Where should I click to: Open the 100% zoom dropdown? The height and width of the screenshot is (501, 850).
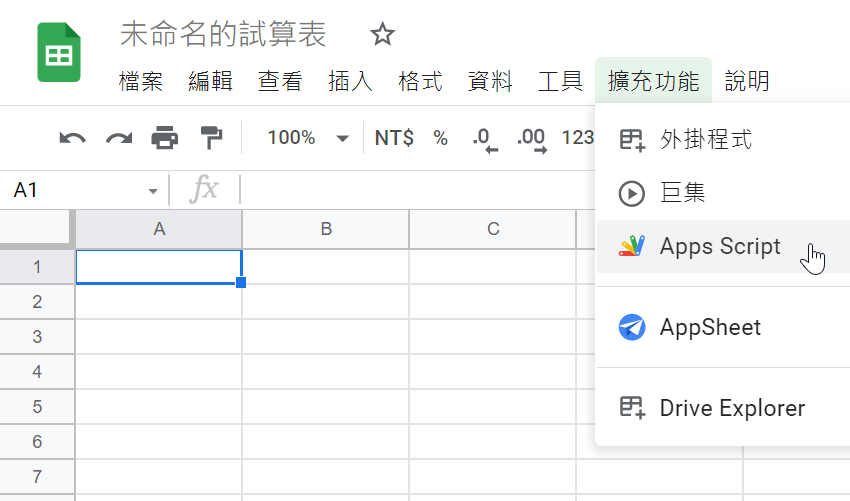[x=307, y=138]
